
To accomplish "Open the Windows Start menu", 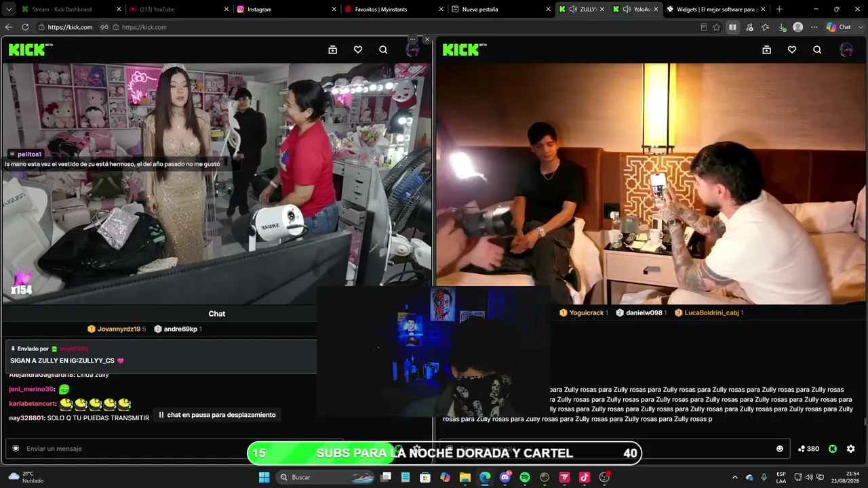I will [x=264, y=477].
